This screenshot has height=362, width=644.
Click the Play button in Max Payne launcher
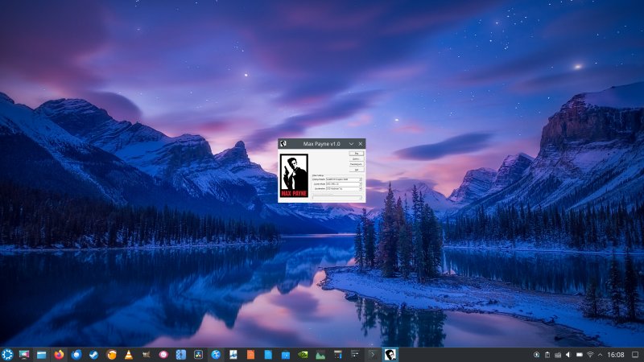(x=357, y=154)
